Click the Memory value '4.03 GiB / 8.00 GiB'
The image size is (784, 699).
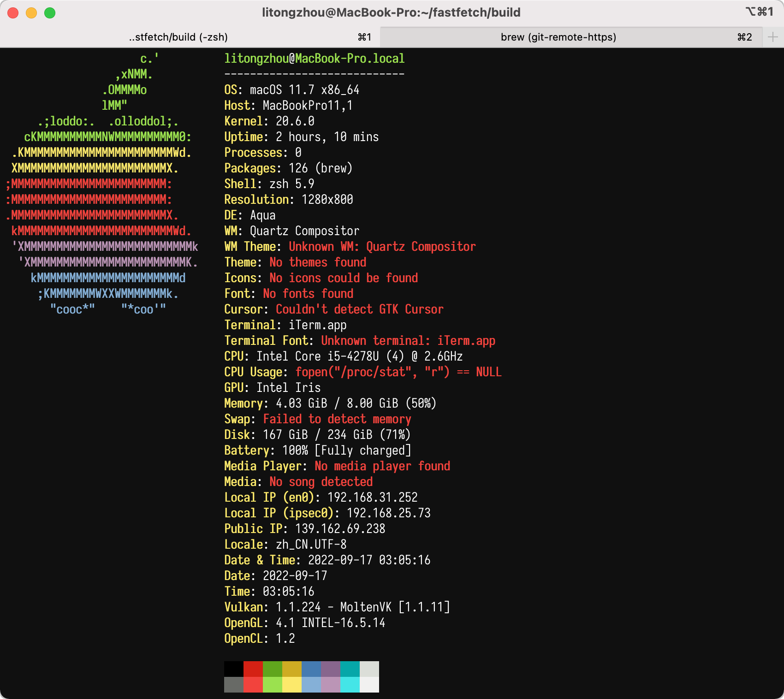point(337,403)
